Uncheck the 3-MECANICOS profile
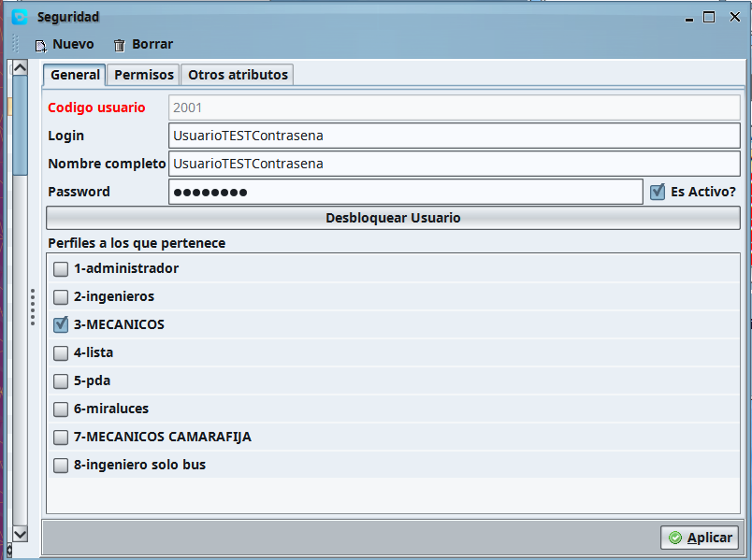 point(61,325)
